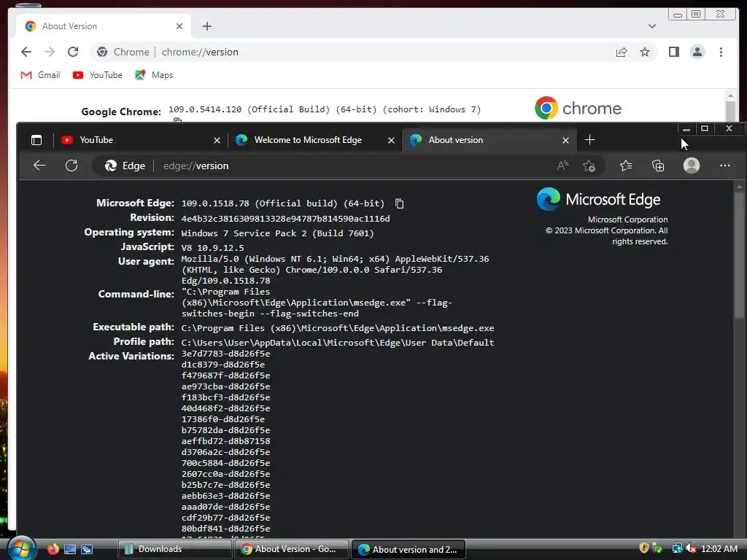Screen dimensions: 747x560
Task: Open the security shield tray icon
Action: tap(643, 548)
